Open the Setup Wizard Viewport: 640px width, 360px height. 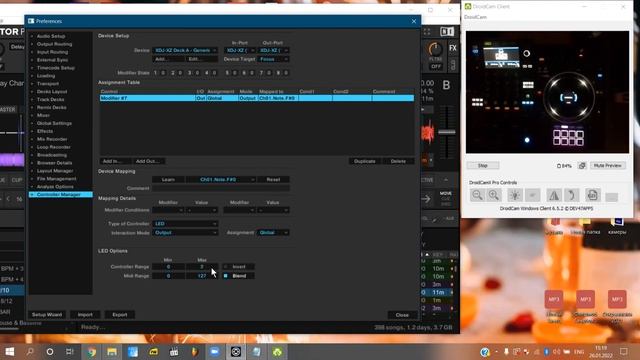47,315
